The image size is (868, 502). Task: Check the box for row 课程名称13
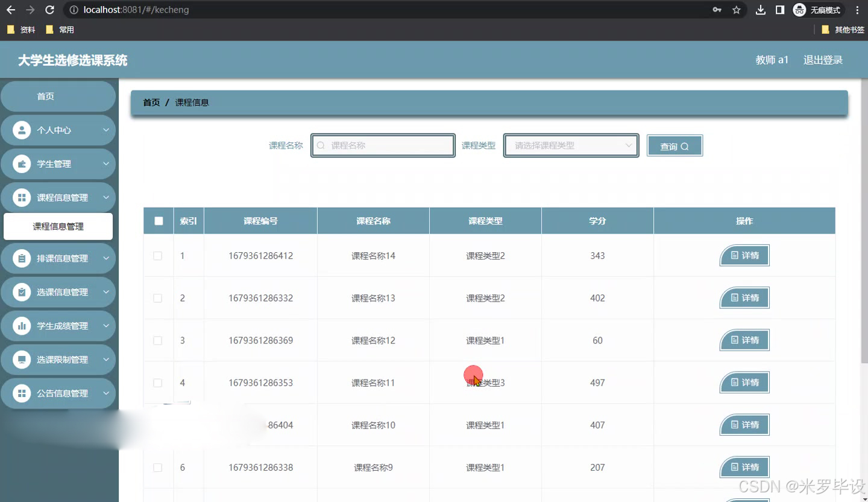click(x=157, y=298)
